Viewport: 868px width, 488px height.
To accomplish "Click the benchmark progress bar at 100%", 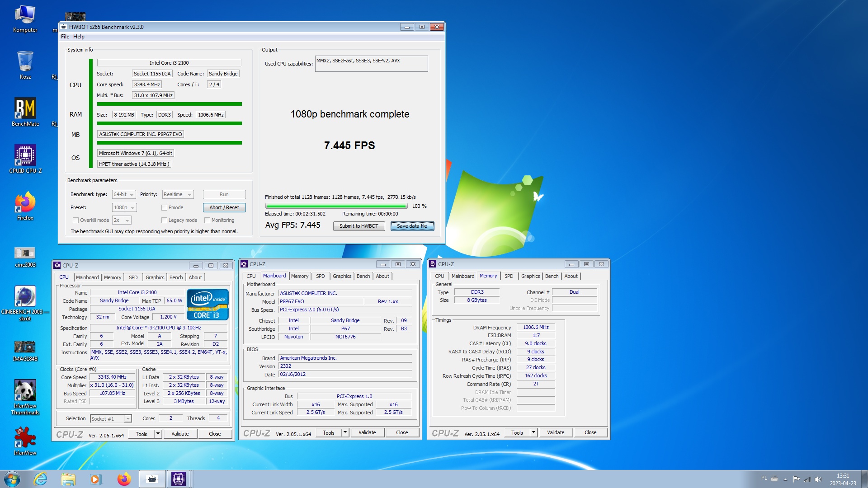I will 336,206.
